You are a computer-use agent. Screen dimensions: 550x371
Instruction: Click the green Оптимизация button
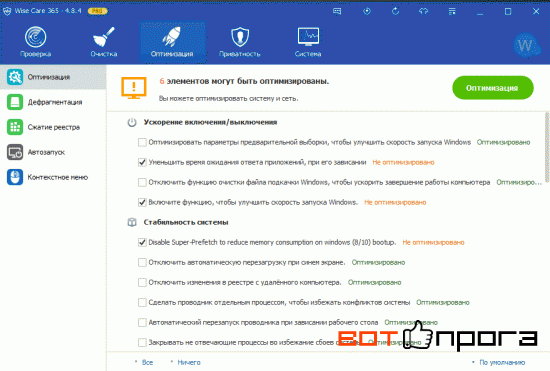[492, 88]
